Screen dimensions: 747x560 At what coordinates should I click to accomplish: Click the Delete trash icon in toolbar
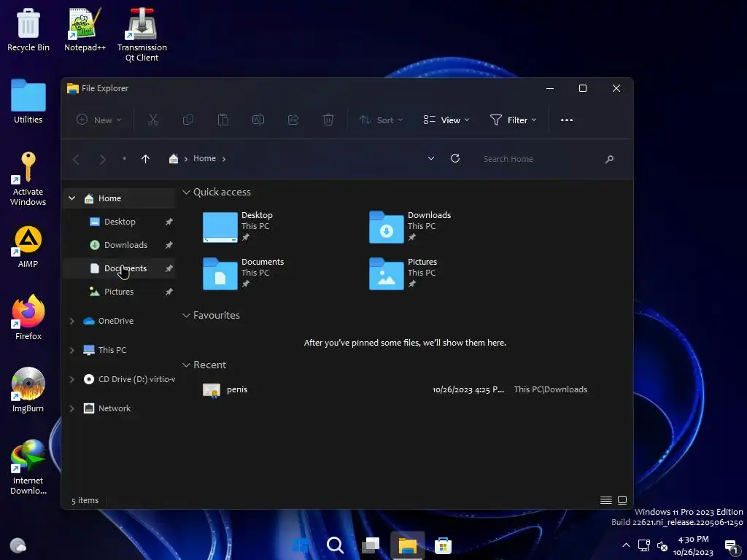coord(328,120)
